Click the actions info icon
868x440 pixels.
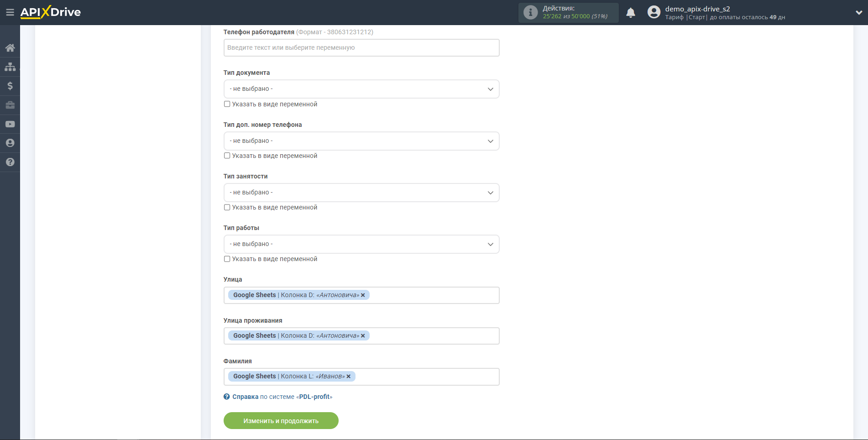[530, 12]
